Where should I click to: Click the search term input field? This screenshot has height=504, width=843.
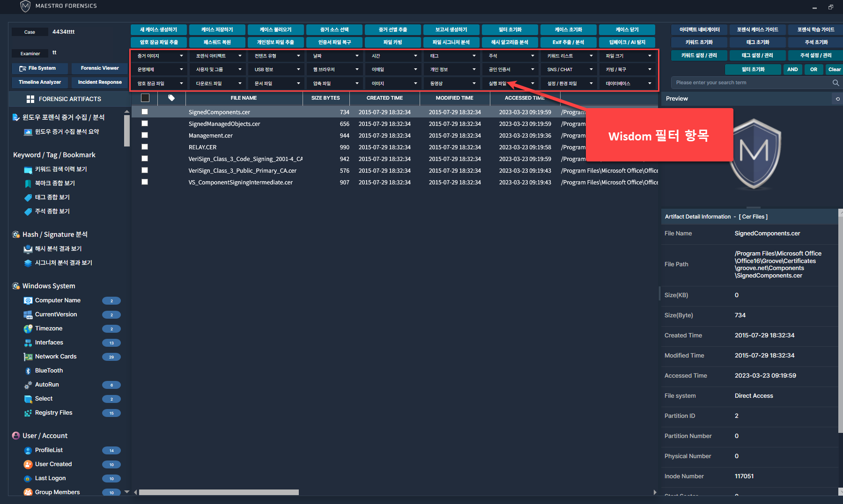pos(749,83)
